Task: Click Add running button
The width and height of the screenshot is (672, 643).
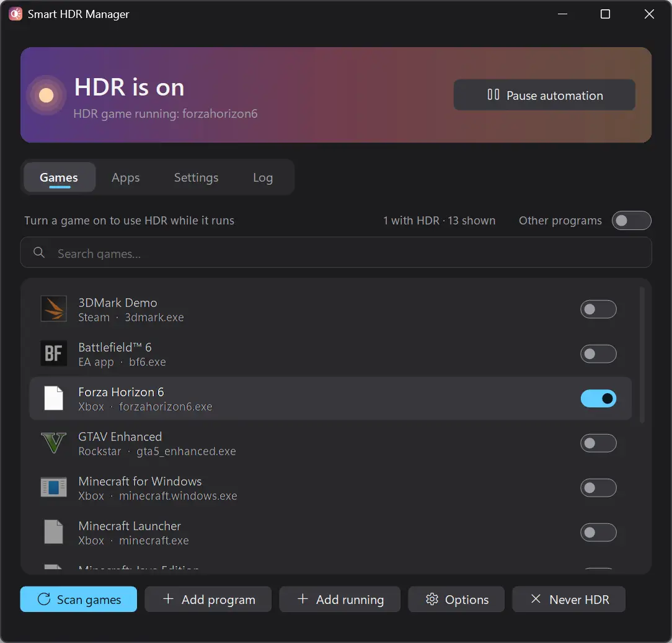Action: (x=340, y=599)
